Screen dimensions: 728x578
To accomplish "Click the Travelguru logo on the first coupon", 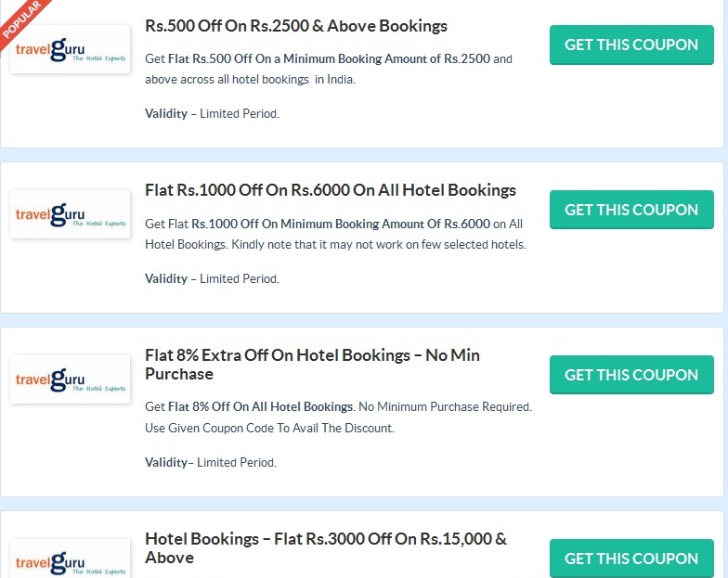I will 71,49.
